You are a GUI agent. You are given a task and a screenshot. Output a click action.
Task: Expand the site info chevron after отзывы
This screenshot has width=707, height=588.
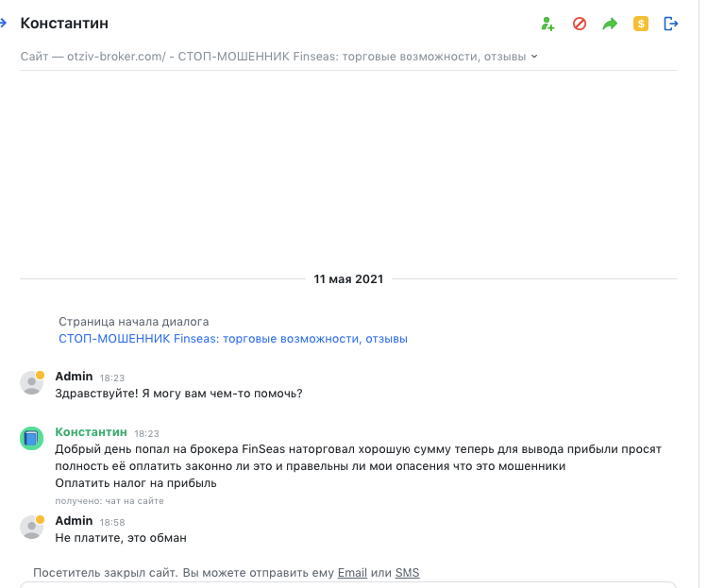[x=534, y=57]
